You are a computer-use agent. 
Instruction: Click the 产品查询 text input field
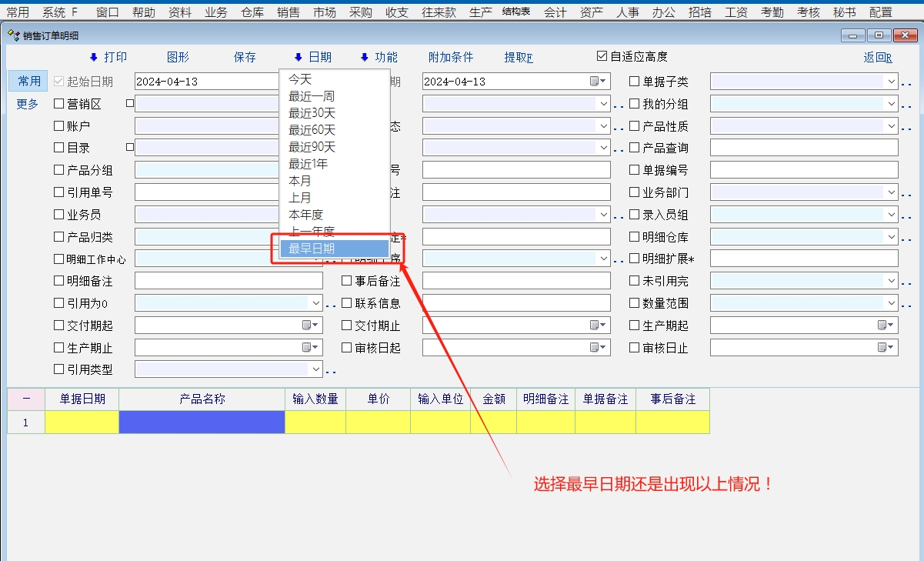click(x=803, y=148)
